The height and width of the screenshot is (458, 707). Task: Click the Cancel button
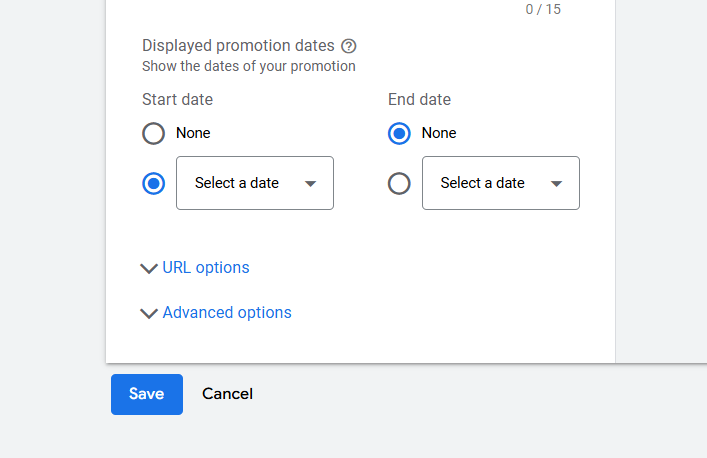coord(227,394)
